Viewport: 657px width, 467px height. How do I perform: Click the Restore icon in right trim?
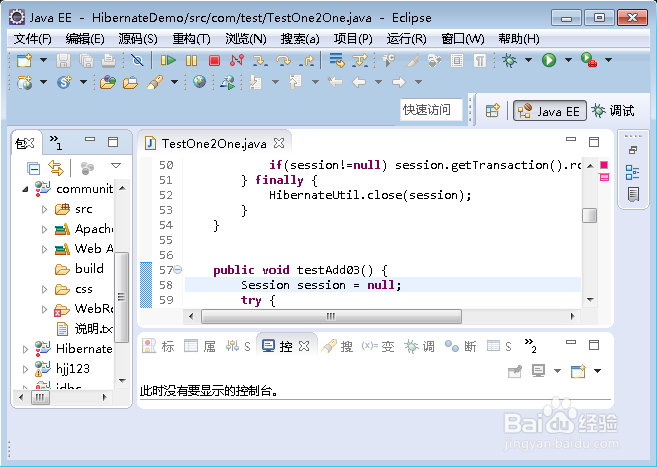(x=633, y=150)
